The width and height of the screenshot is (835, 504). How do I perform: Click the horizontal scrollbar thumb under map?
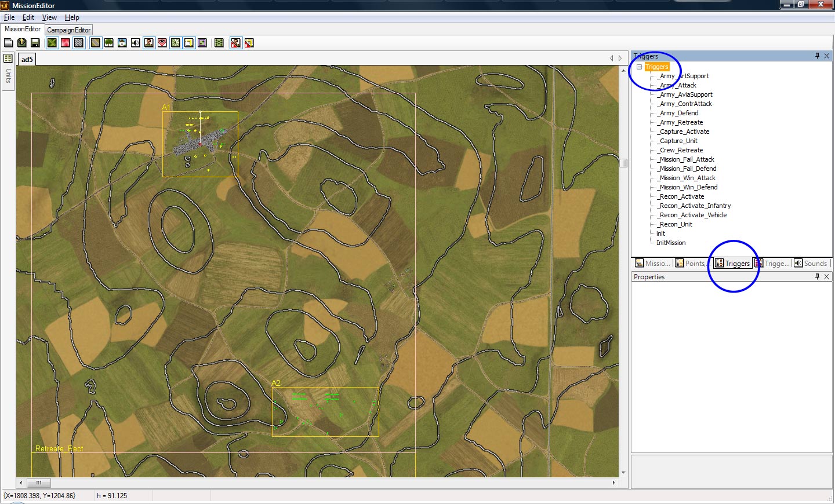39,483
